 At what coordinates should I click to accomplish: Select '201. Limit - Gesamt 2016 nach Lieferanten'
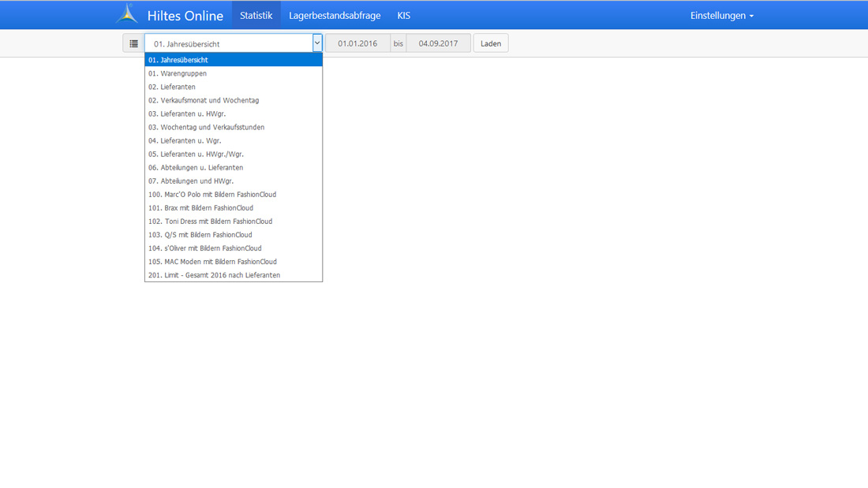pyautogui.click(x=214, y=275)
